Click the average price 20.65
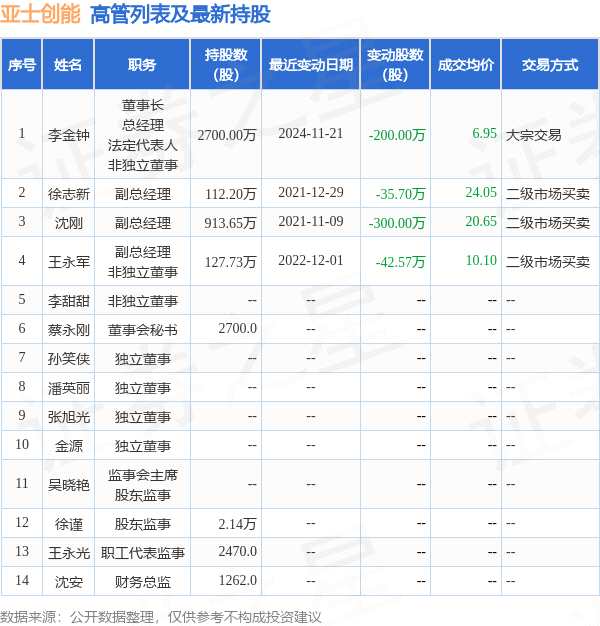 (481, 221)
